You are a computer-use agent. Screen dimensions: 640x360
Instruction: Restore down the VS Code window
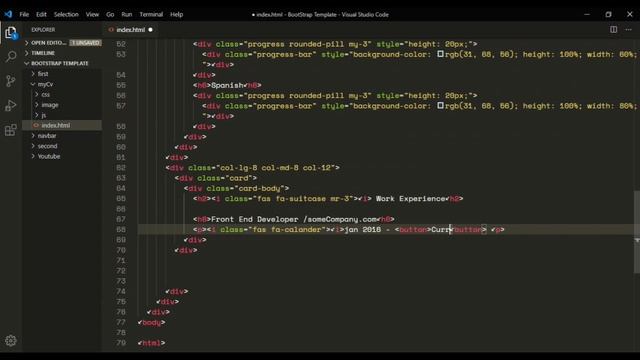609,14
